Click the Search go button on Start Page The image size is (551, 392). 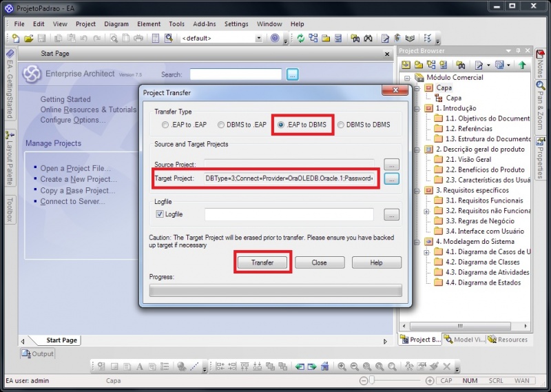point(292,74)
